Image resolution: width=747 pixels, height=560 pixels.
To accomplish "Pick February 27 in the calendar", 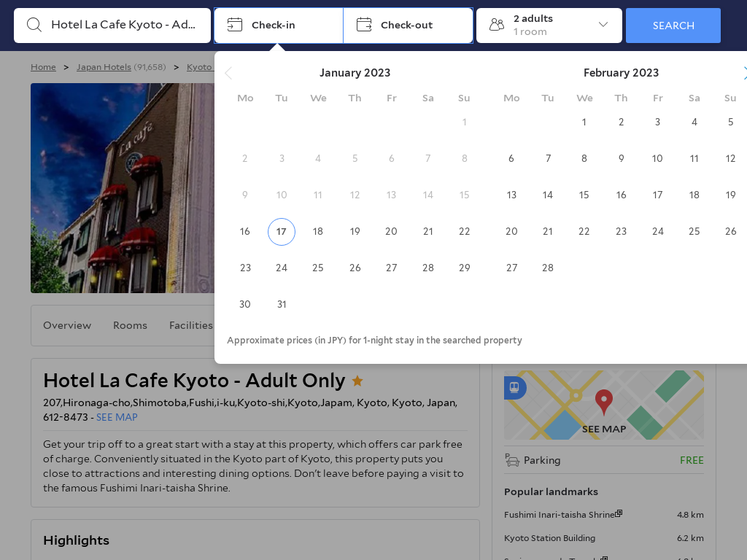I will (511, 268).
